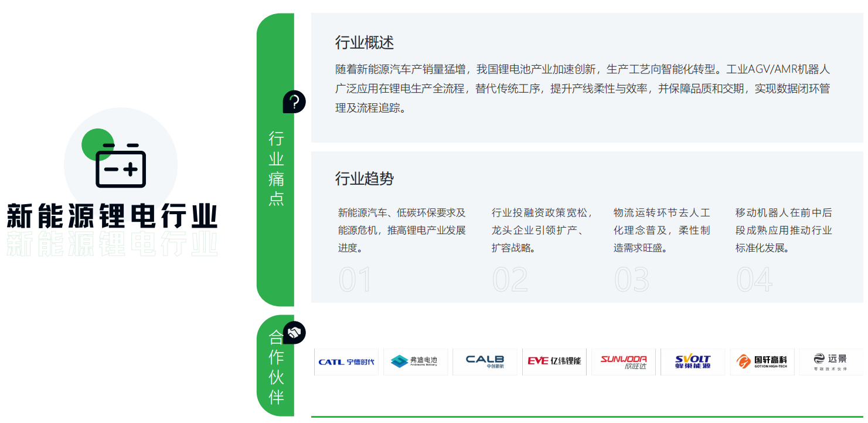Click the SUNWODA 欣旺达 logo
Viewport: 868px width, 423px height.
[x=624, y=361]
